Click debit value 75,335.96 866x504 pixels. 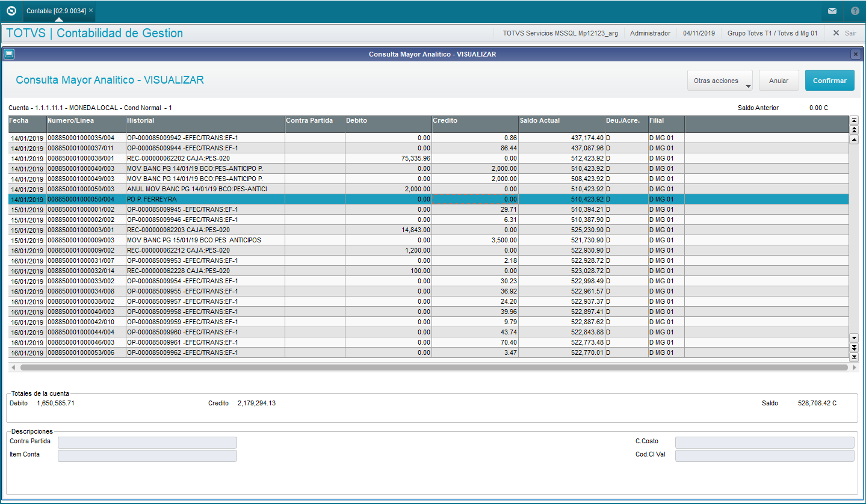[x=415, y=158]
